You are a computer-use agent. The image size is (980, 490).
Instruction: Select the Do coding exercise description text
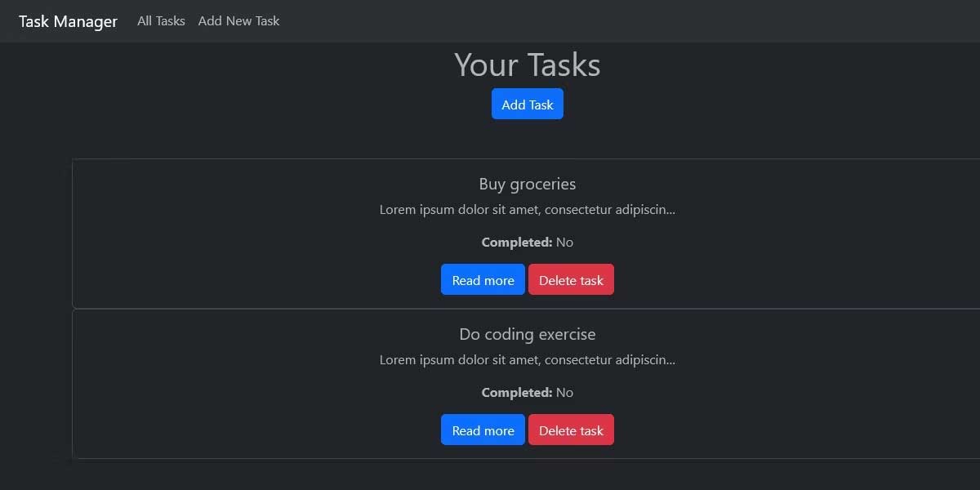527,360
